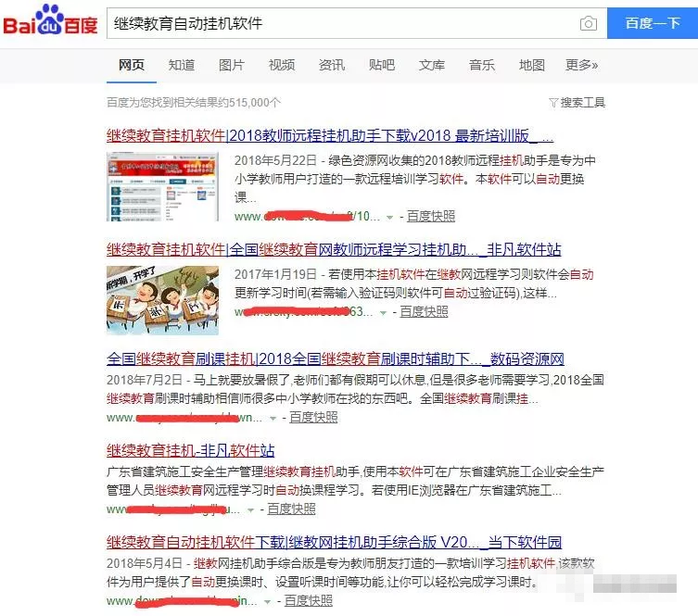
Task: Open 百度快照 for the 2018年5月4日 result
Action: click(308, 600)
